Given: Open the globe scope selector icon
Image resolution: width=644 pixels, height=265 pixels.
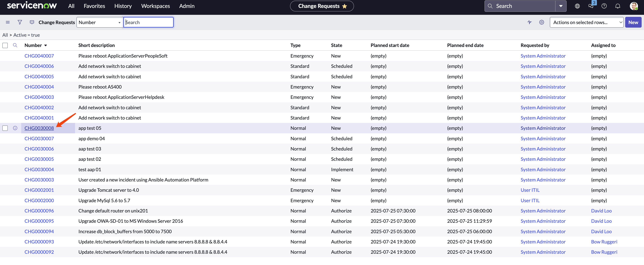Looking at the screenshot, I should [x=577, y=6].
